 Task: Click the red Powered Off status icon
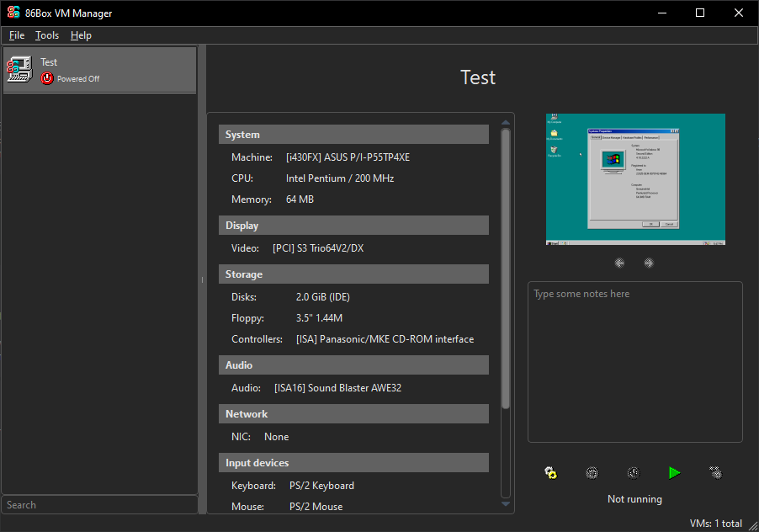47,78
